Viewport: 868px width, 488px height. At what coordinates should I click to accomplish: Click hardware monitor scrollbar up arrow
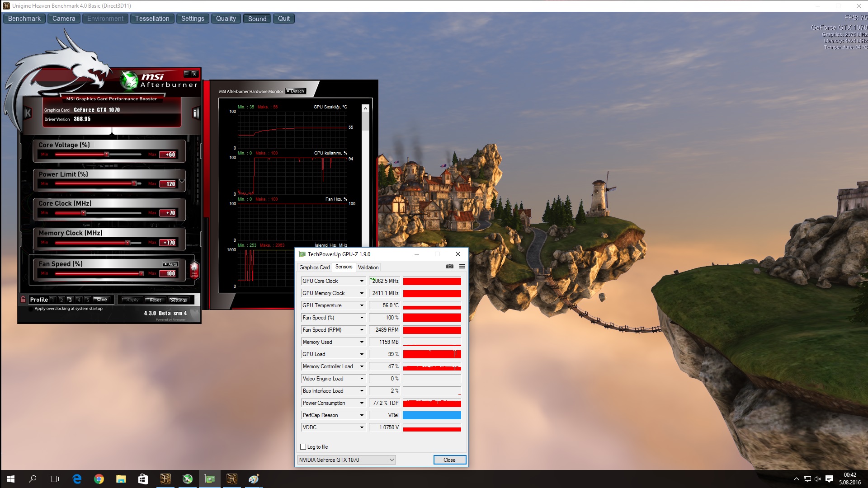coord(365,108)
